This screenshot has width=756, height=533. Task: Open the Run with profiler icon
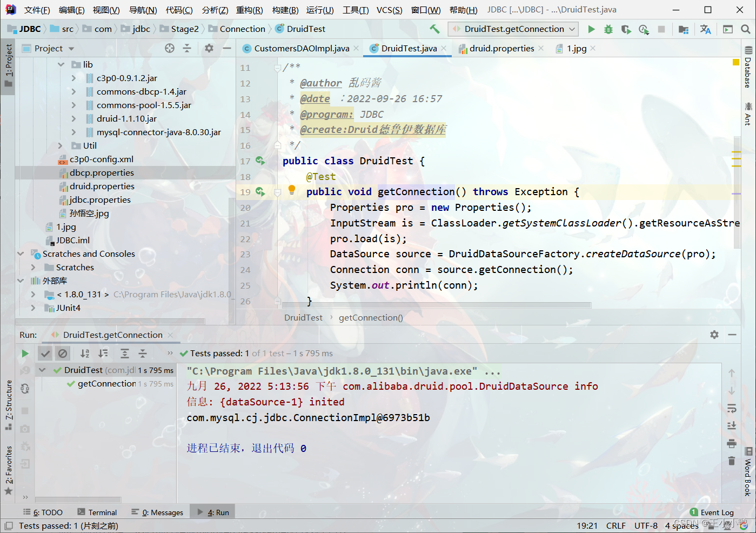coord(643,29)
